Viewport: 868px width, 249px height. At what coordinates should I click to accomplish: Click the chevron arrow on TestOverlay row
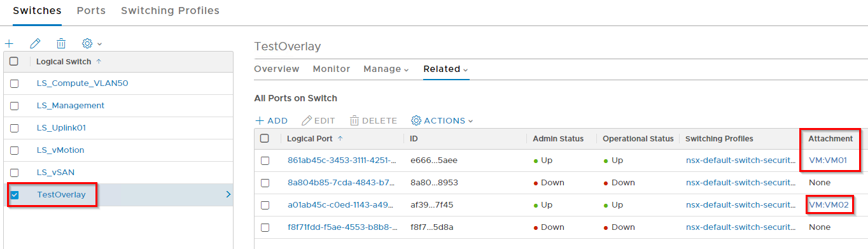click(228, 195)
